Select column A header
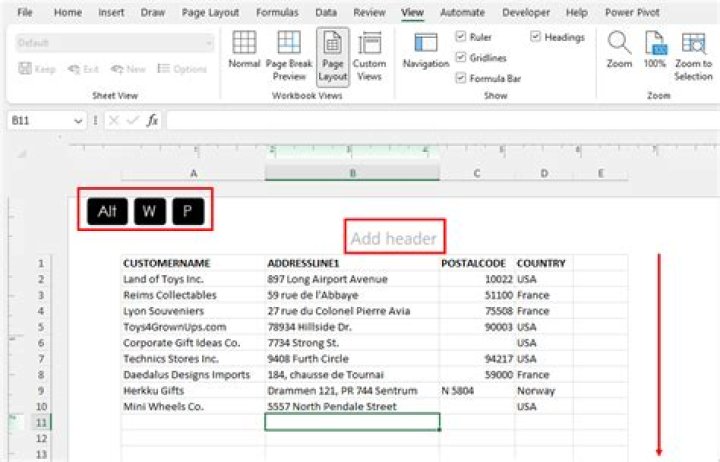This screenshot has height=462, width=720. [193, 174]
